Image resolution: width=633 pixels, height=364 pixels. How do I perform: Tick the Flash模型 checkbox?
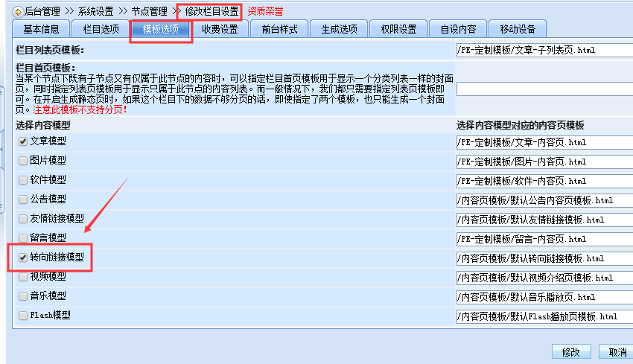23,315
